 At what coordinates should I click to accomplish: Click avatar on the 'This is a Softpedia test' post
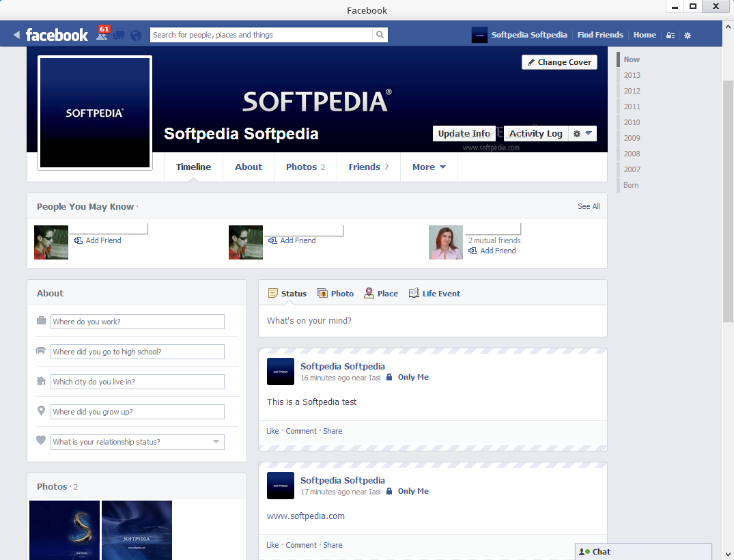[281, 372]
